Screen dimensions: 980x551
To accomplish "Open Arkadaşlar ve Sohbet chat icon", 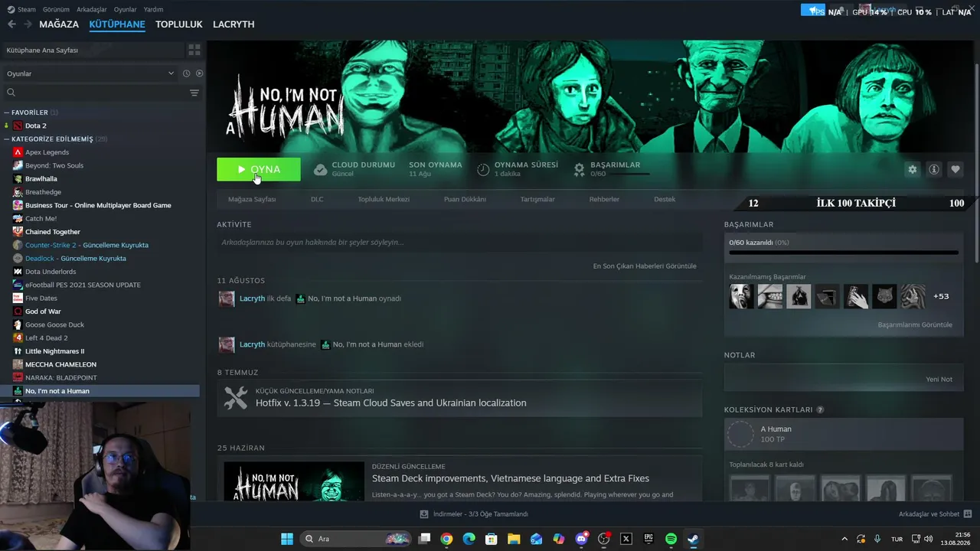I will (967, 514).
